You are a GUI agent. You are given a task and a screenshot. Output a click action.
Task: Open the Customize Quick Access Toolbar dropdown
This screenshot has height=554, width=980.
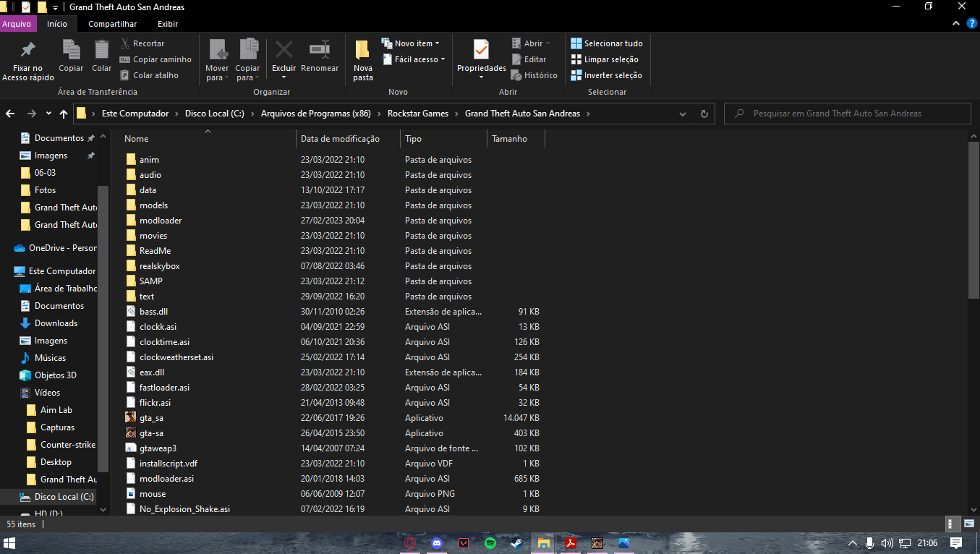56,7
